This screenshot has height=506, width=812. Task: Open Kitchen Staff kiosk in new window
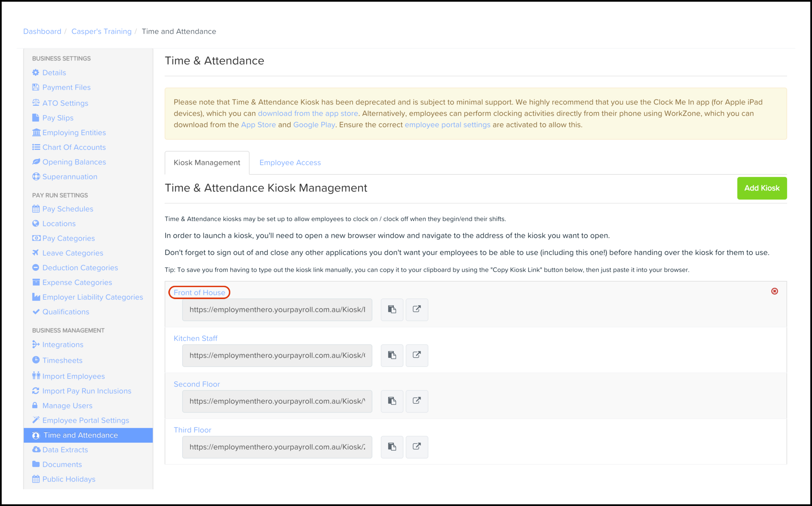(x=416, y=355)
